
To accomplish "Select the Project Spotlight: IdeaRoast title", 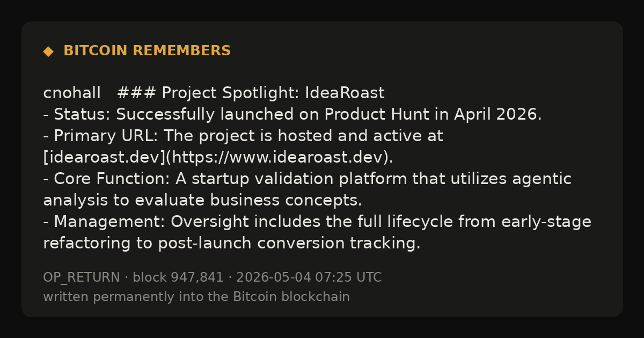I will 273,93.
